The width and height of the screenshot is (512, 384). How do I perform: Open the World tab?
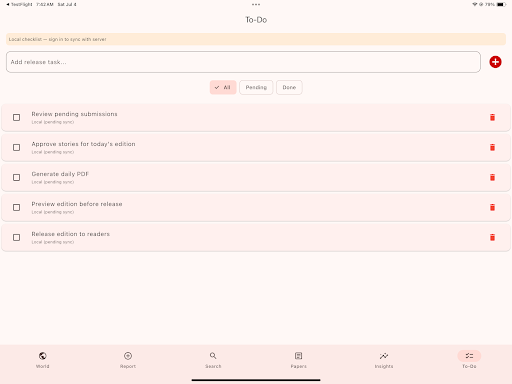tap(43, 360)
